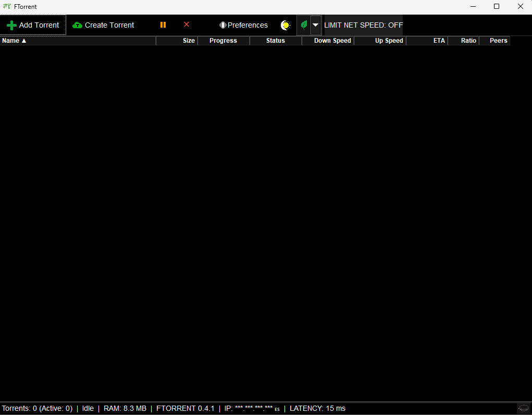Image resolution: width=532 pixels, height=415 pixels.
Task: Open Preferences from the toolbar
Action: 243,25
